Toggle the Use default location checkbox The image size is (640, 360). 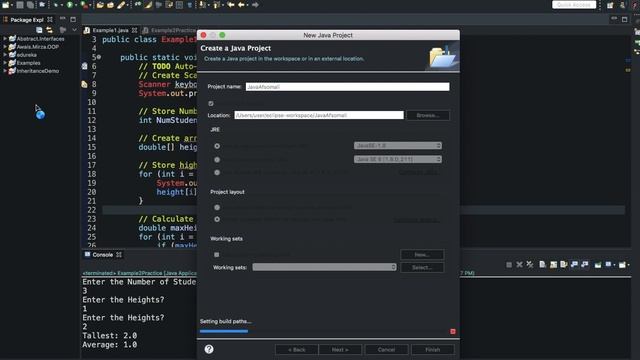click(x=211, y=103)
